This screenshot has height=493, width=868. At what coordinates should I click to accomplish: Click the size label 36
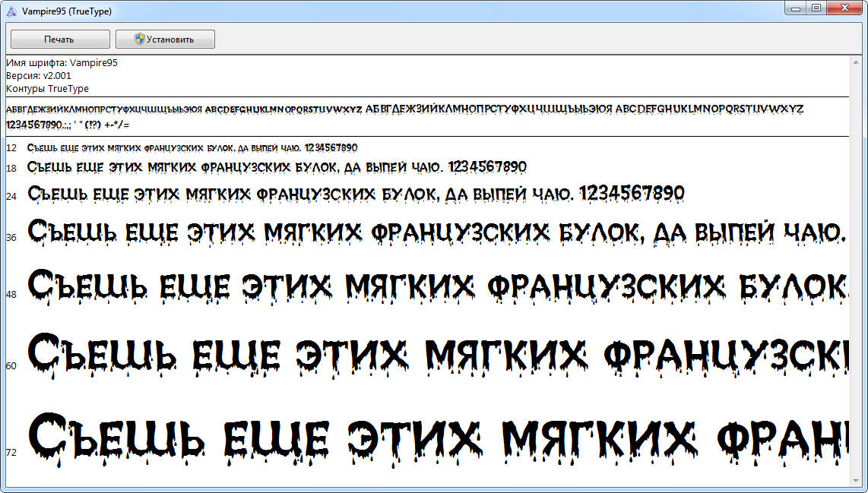(11, 237)
